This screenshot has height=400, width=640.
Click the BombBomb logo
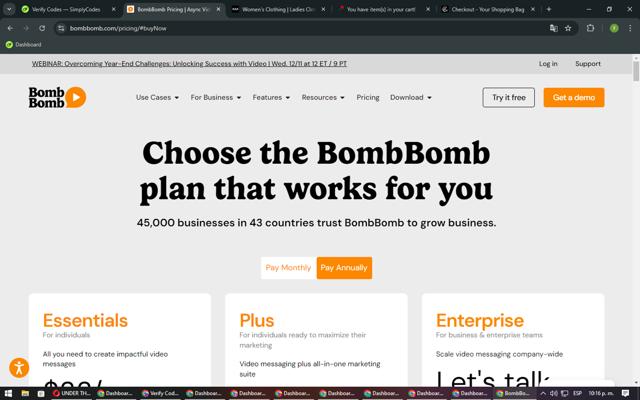click(x=57, y=97)
